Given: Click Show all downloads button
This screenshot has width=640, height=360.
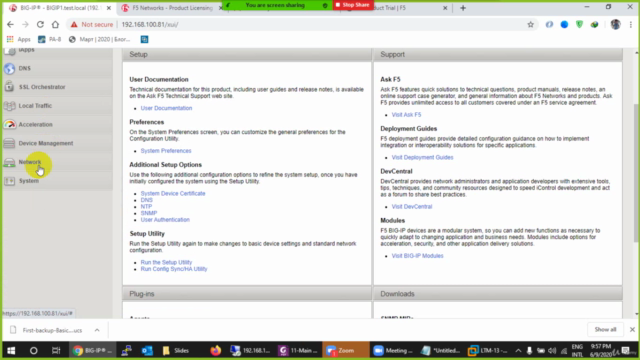Looking at the screenshot, I should [x=605, y=329].
